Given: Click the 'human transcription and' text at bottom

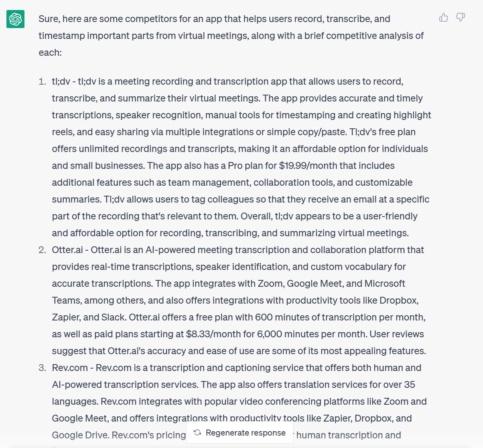Looking at the screenshot, I should 349,435.
